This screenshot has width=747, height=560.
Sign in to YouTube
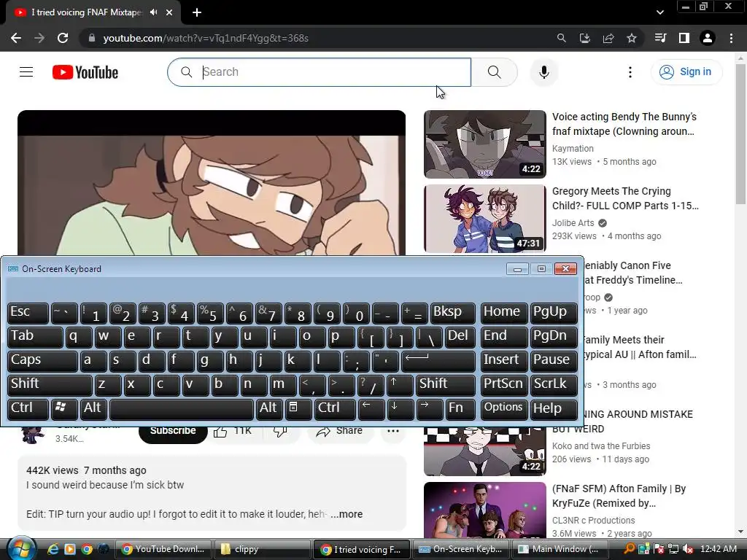click(686, 72)
